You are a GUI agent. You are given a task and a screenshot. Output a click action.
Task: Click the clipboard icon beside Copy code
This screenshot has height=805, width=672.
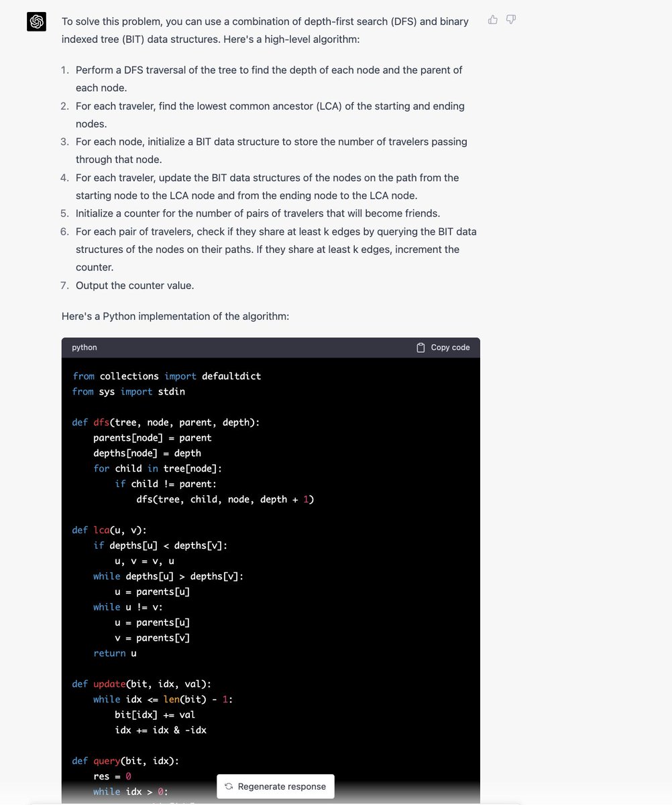click(x=421, y=347)
